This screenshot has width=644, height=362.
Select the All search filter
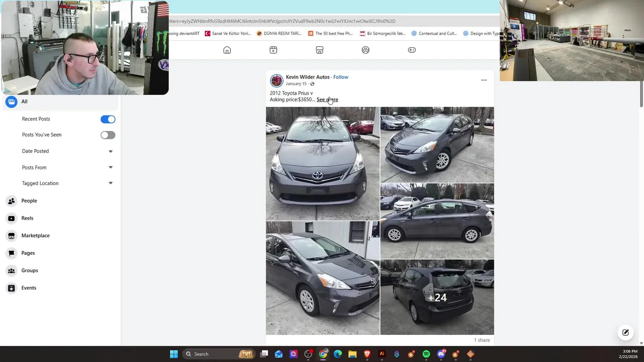coord(60,102)
